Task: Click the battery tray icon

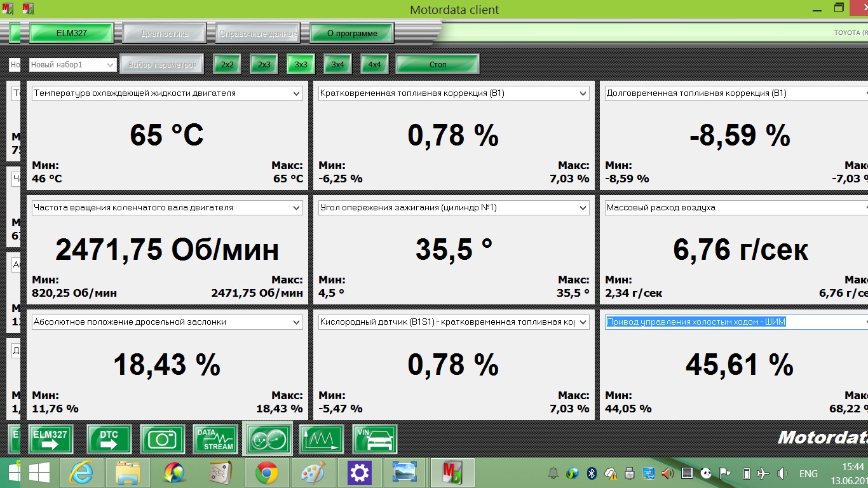Action: (x=747, y=473)
